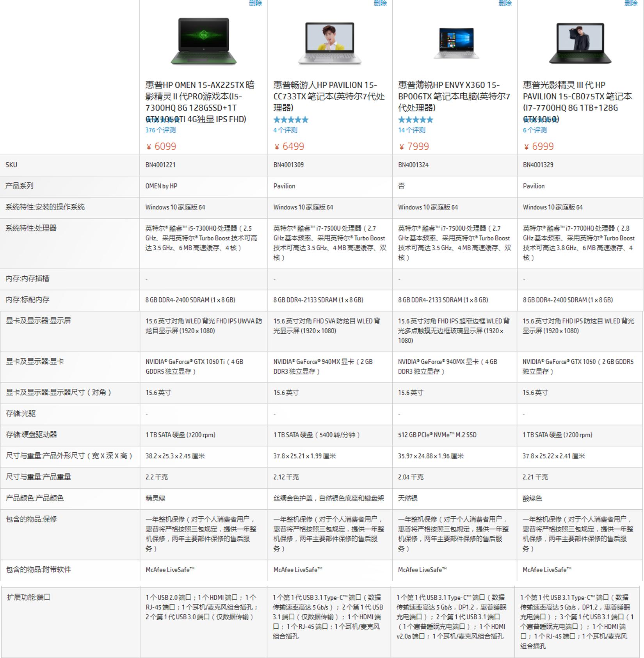Click the star rating of ENVY X360

(416, 120)
